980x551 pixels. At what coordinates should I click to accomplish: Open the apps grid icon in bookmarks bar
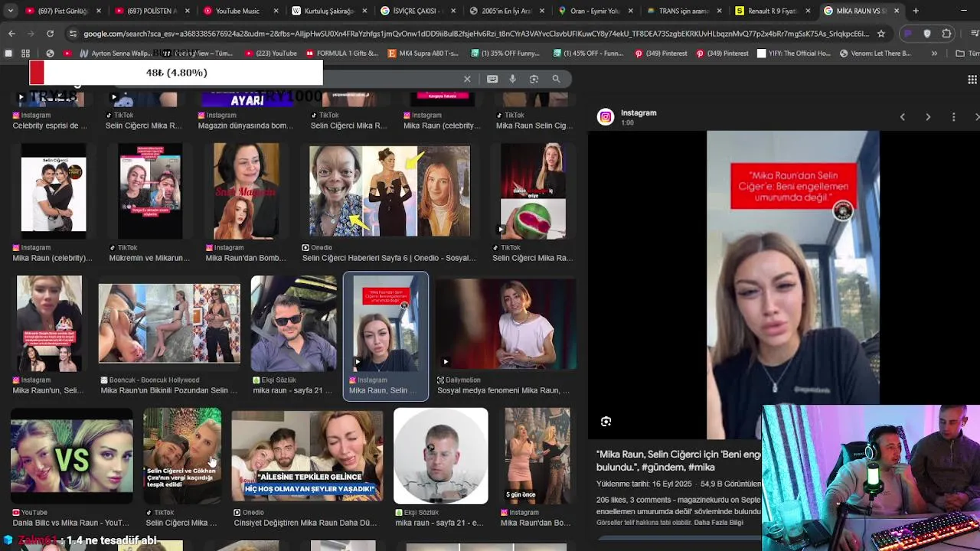tap(25, 54)
